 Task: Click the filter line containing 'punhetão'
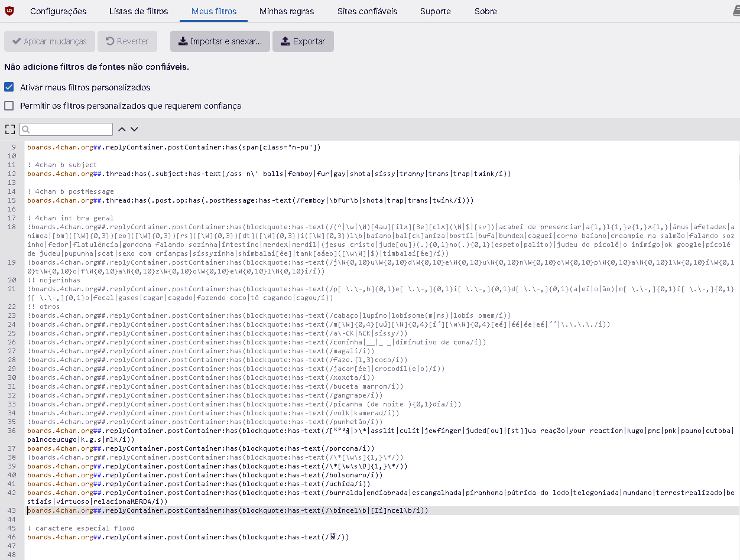pos(205,422)
